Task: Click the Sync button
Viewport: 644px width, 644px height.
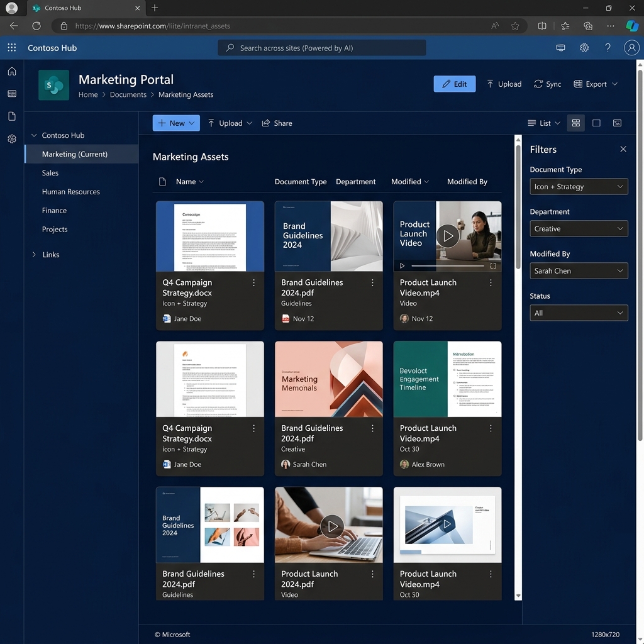Action: (x=547, y=84)
